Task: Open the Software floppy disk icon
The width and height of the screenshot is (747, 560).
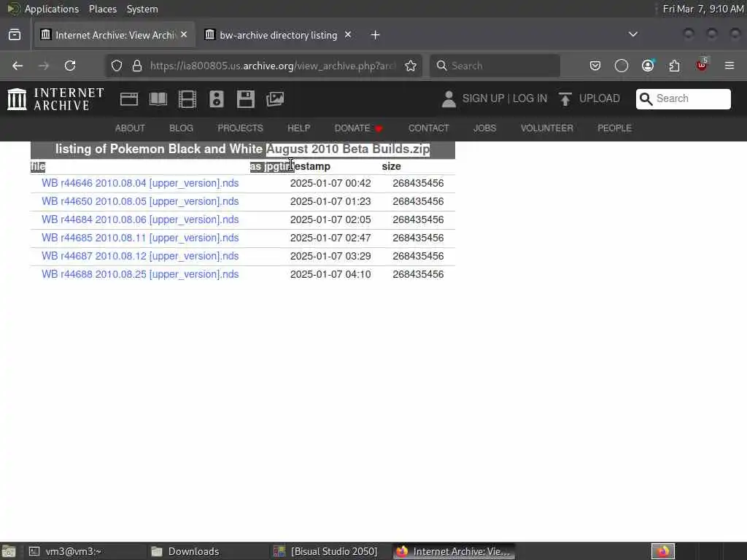Action: click(x=246, y=99)
